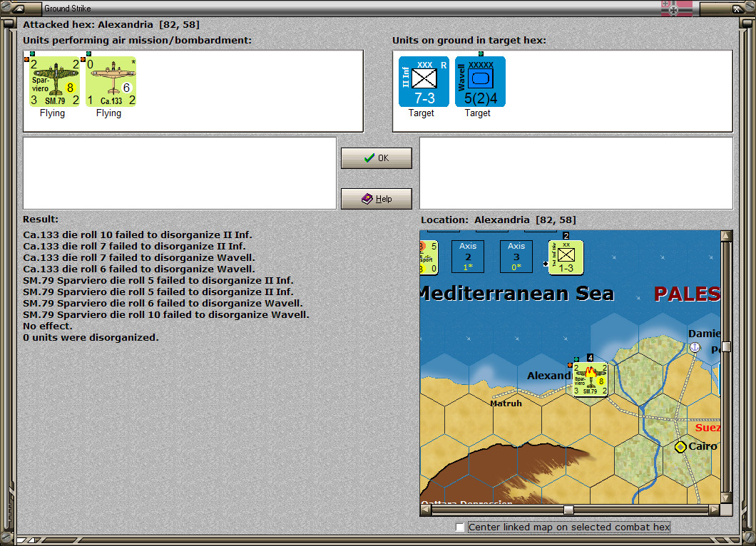The width and height of the screenshot is (756, 546).
Task: Click the Matruh label on the map
Action: (506, 403)
